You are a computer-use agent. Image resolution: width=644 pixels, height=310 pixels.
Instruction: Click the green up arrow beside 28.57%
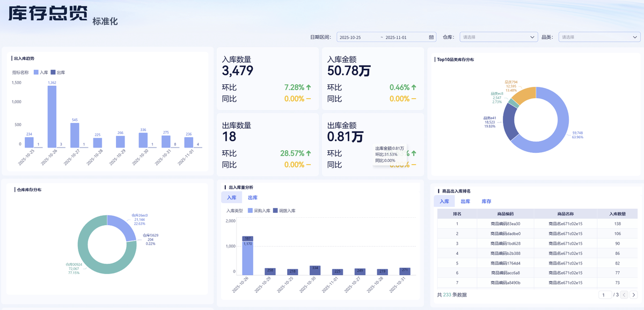(309, 153)
